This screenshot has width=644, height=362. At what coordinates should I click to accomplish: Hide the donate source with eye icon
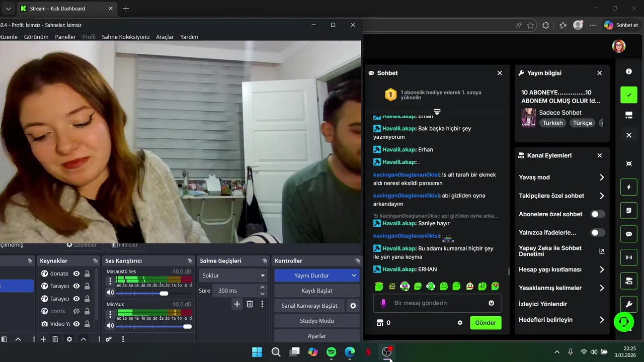(x=76, y=274)
